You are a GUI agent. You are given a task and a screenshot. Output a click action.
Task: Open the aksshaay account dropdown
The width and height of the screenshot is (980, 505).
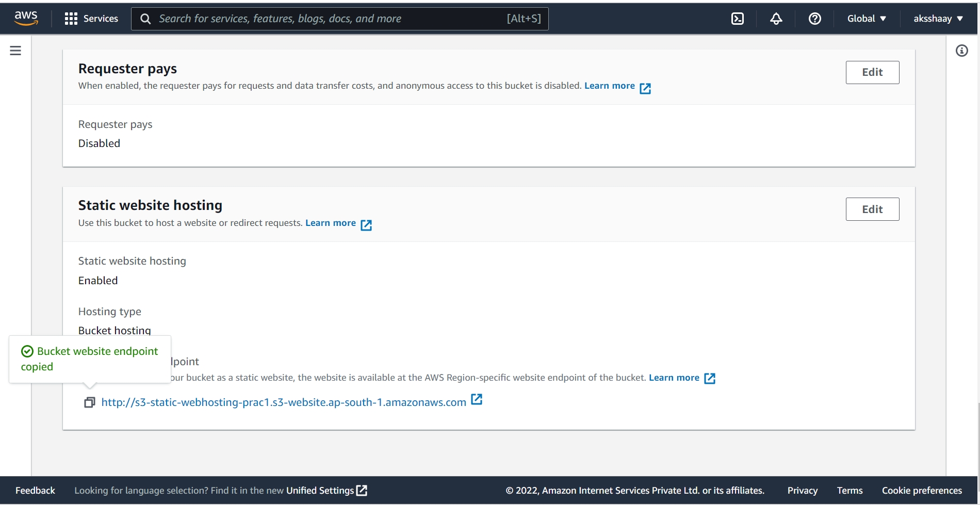938,19
